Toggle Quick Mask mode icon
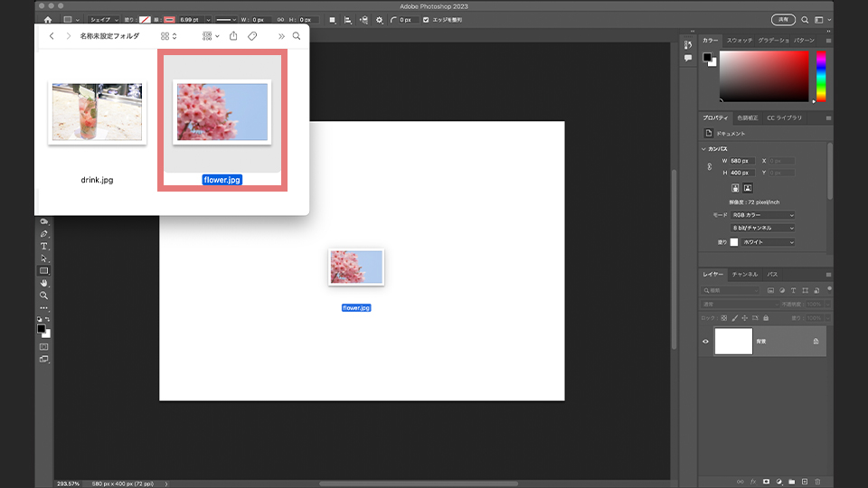 pos(43,347)
